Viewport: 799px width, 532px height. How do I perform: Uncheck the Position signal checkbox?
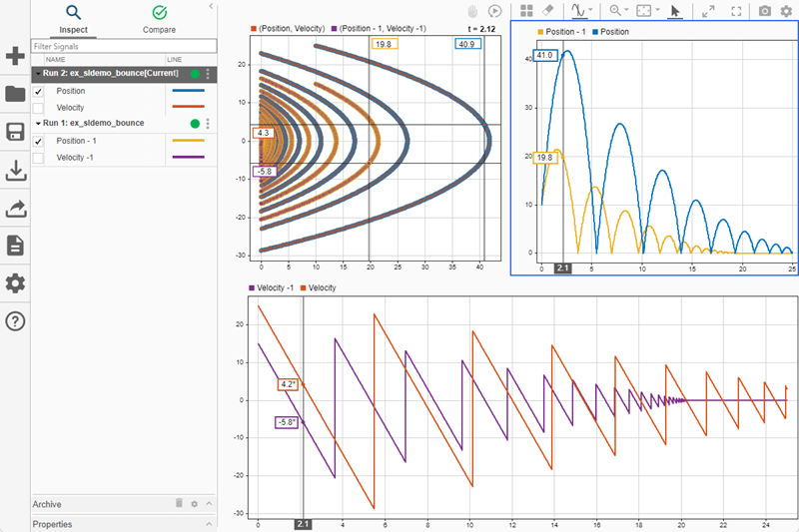[38, 91]
